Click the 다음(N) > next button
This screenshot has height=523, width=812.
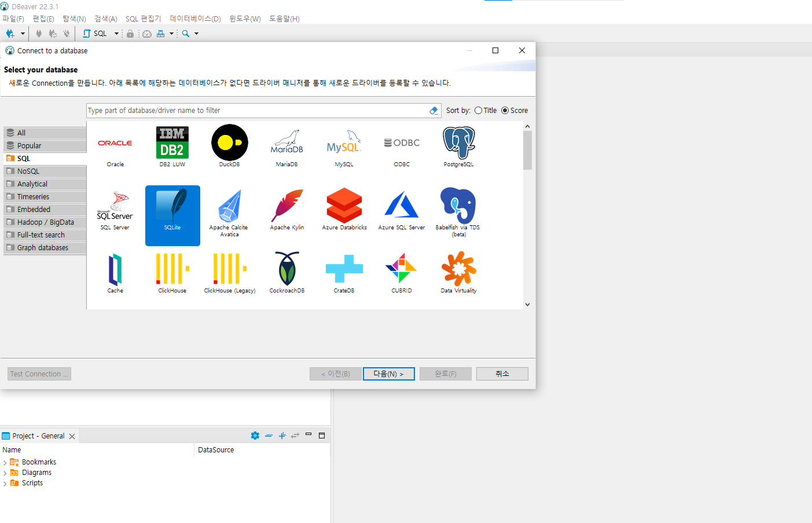pyautogui.click(x=389, y=374)
